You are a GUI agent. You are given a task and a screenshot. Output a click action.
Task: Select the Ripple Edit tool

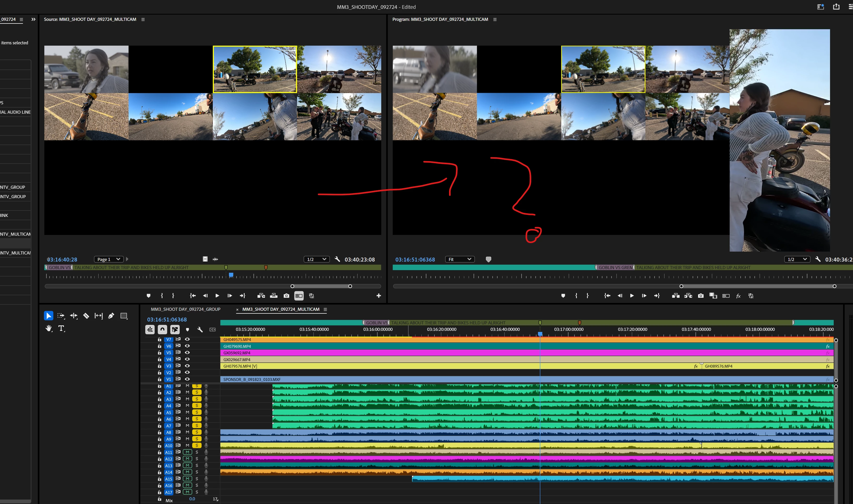pos(73,316)
